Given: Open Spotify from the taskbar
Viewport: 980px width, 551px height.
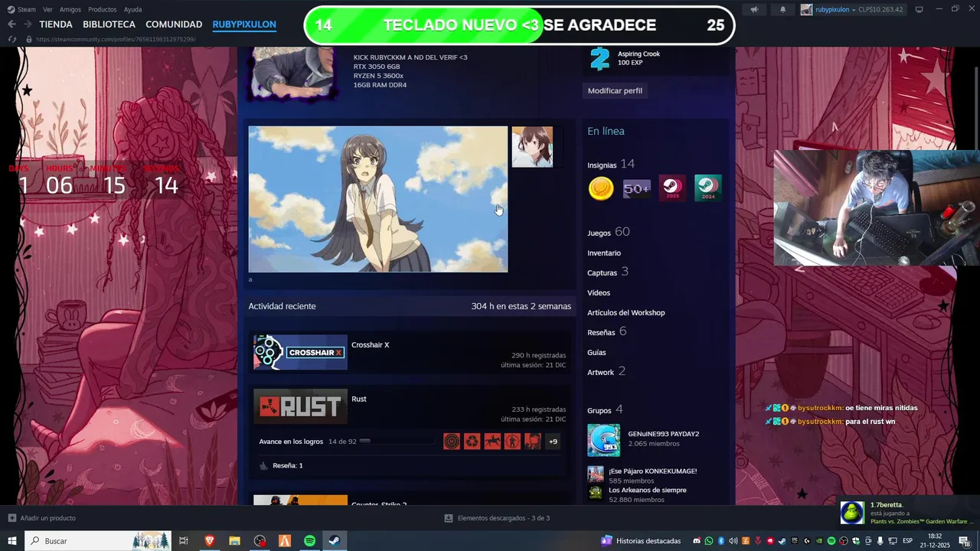Looking at the screenshot, I should (309, 541).
